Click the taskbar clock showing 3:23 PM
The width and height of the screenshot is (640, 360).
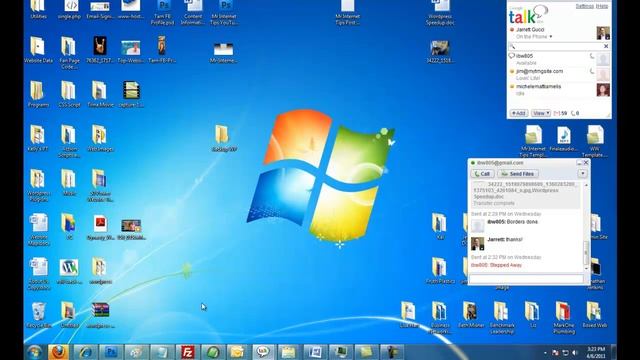click(596, 352)
